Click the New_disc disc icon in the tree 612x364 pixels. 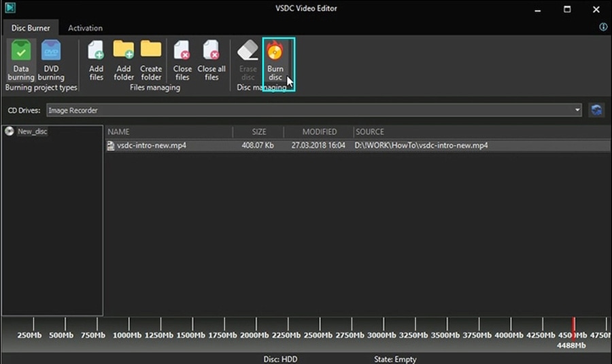[10, 131]
